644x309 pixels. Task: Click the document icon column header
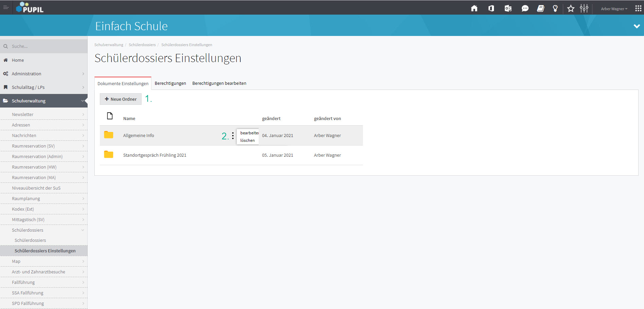coord(110,116)
